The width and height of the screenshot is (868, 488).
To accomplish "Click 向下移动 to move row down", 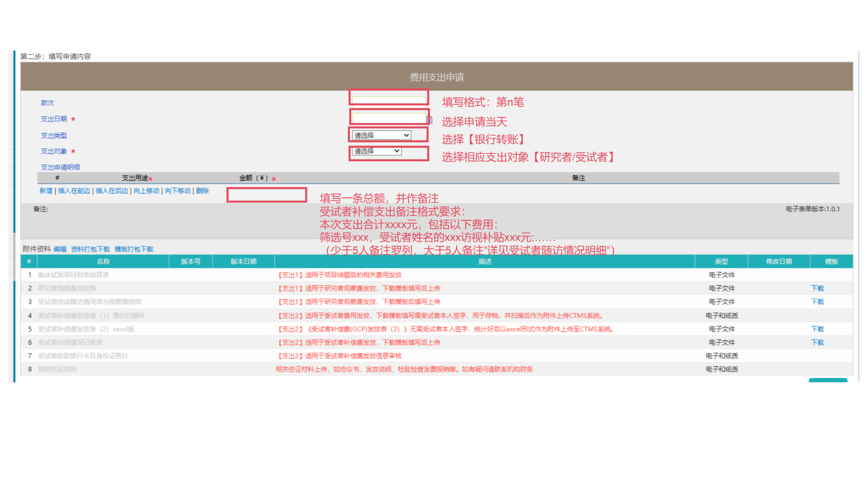I will tap(177, 191).
